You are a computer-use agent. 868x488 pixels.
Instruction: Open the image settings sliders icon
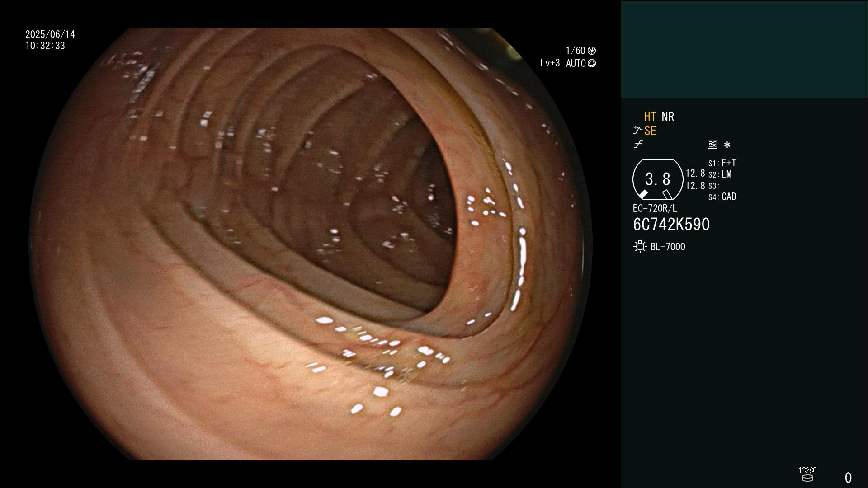712,144
